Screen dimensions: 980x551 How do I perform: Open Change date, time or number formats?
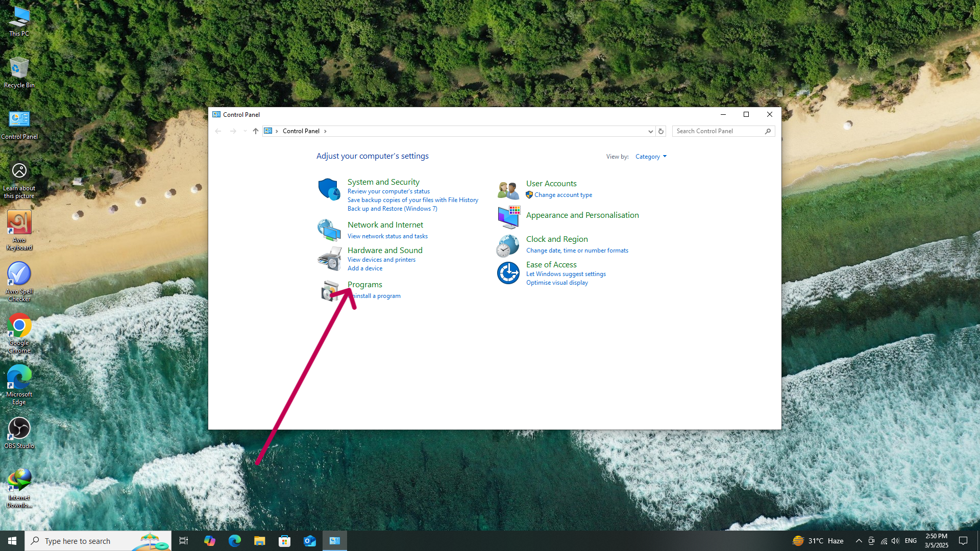click(x=577, y=251)
